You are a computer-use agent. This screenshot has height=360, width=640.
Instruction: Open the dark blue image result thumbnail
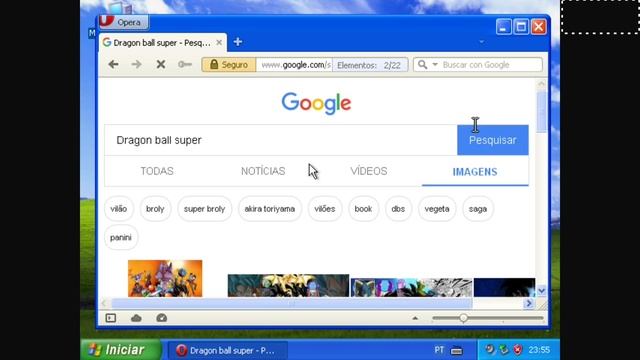coord(504,287)
